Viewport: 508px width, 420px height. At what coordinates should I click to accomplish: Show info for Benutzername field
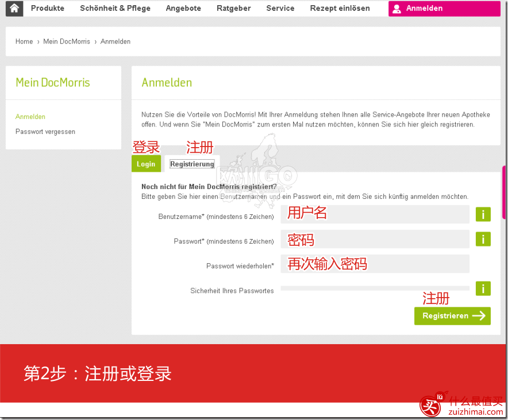pyautogui.click(x=483, y=214)
